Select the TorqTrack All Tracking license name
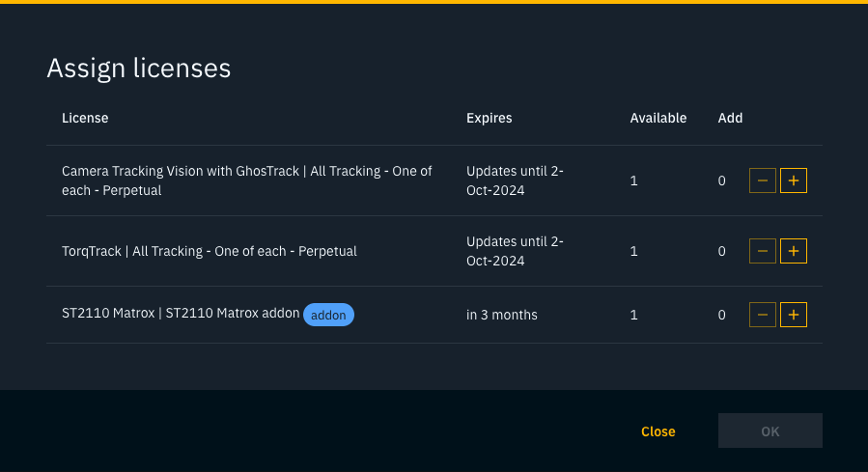 click(x=210, y=251)
